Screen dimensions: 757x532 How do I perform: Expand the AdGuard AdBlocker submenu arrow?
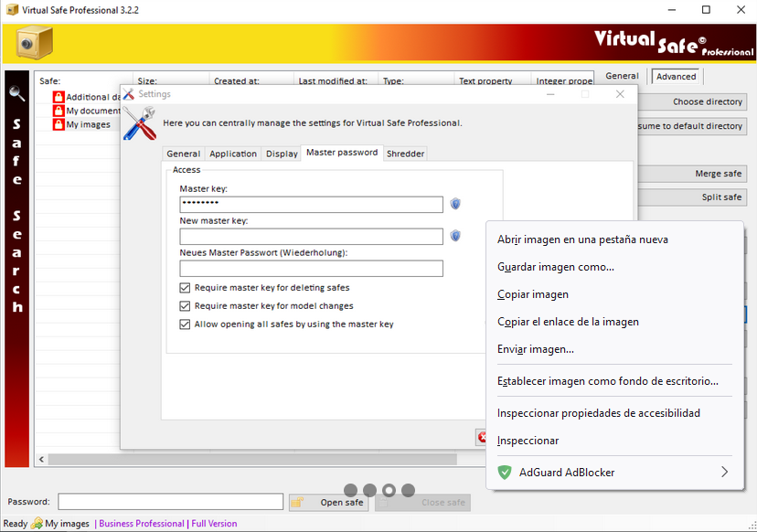click(x=724, y=473)
